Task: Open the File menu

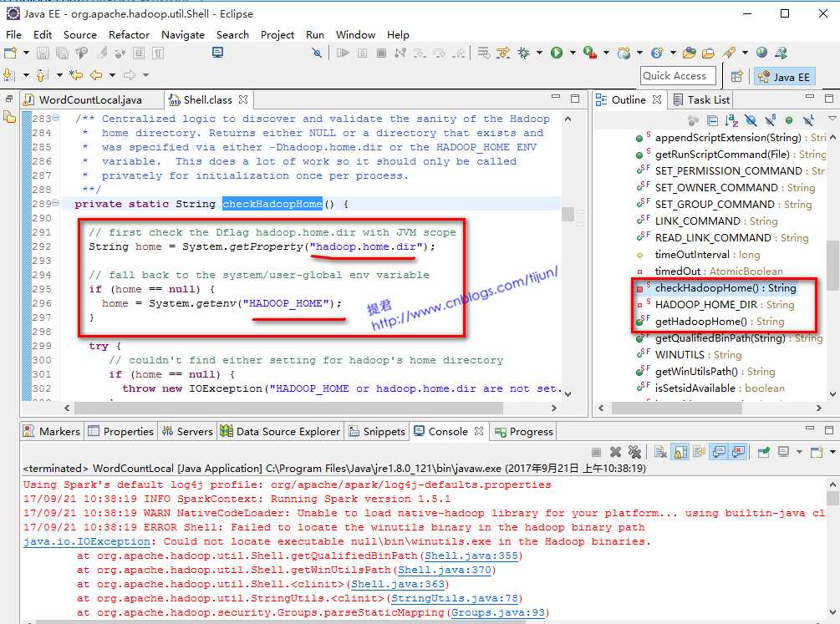Action: tap(13, 35)
